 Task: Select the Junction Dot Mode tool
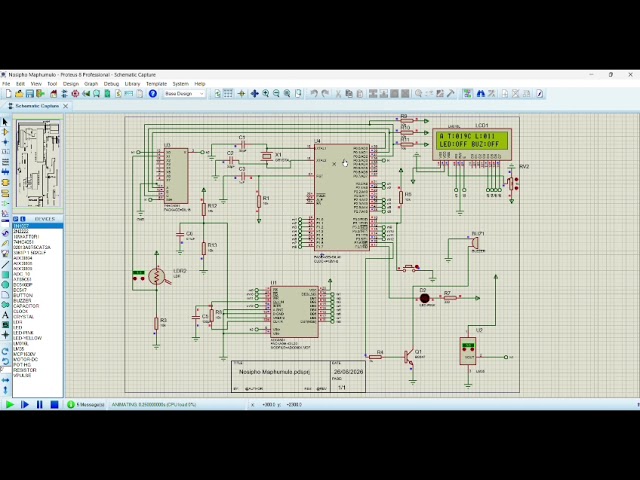tap(5, 142)
